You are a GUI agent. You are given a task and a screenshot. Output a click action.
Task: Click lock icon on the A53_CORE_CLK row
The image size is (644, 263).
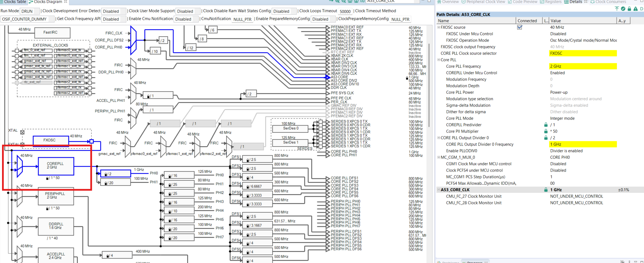click(x=546, y=190)
